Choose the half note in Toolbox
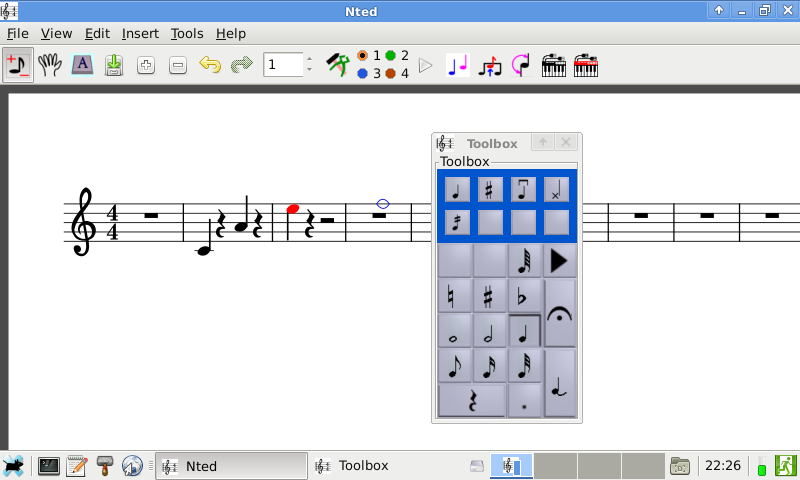The width and height of the screenshot is (800, 480). click(x=489, y=331)
